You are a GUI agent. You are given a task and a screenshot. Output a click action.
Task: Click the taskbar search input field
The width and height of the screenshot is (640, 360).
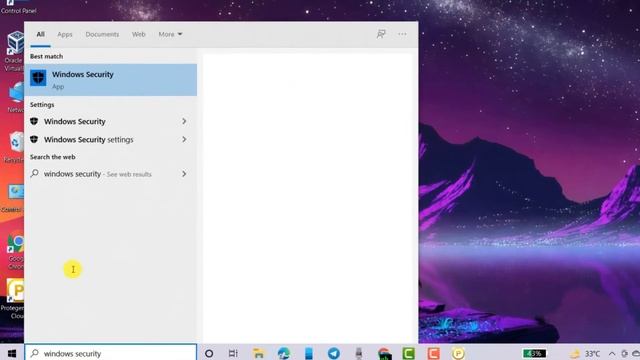tap(111, 353)
